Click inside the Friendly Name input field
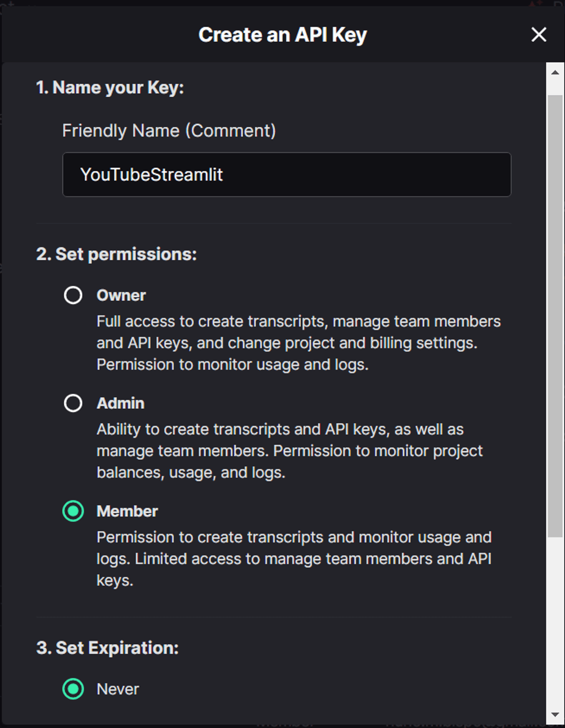565x728 pixels. 287,175
